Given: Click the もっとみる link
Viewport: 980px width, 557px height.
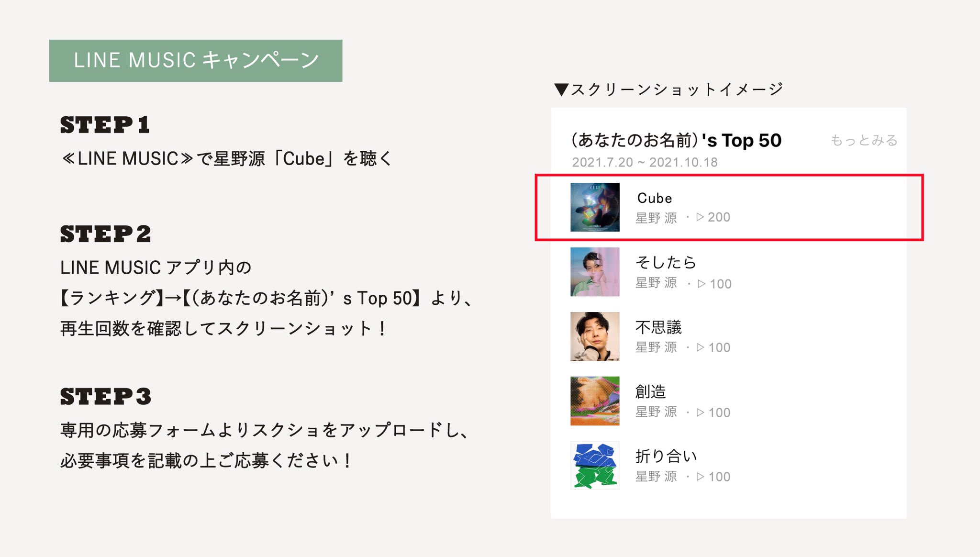Looking at the screenshot, I should click(x=864, y=140).
